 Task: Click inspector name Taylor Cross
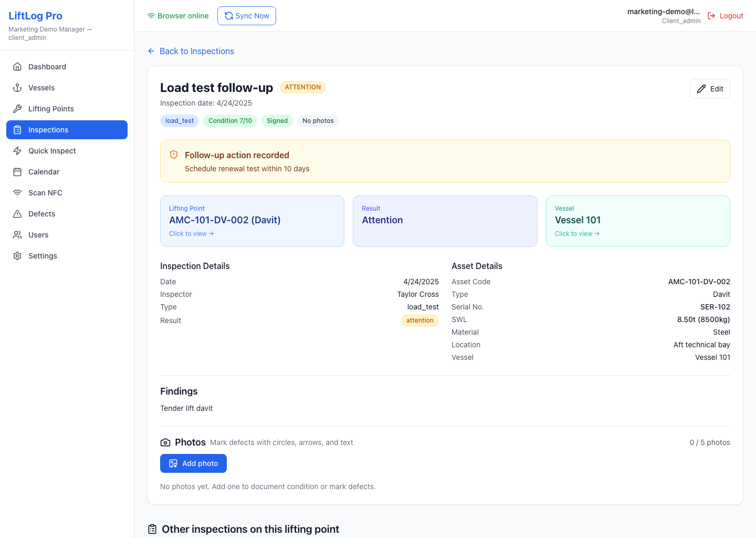(x=418, y=294)
